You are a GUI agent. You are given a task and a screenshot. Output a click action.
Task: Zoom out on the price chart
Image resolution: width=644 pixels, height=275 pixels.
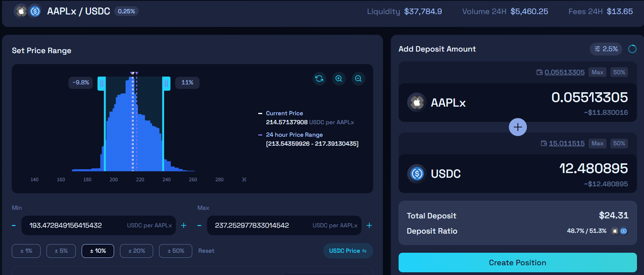pyautogui.click(x=358, y=79)
